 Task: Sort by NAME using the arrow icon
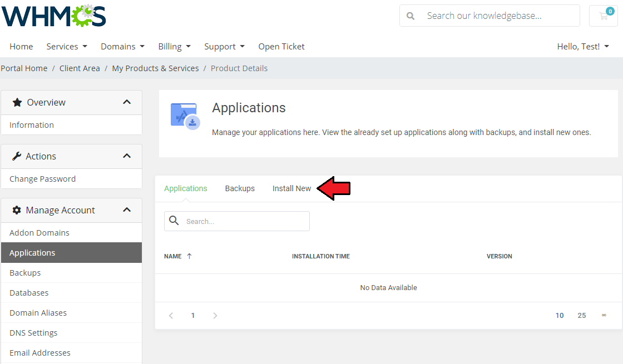pyautogui.click(x=189, y=256)
